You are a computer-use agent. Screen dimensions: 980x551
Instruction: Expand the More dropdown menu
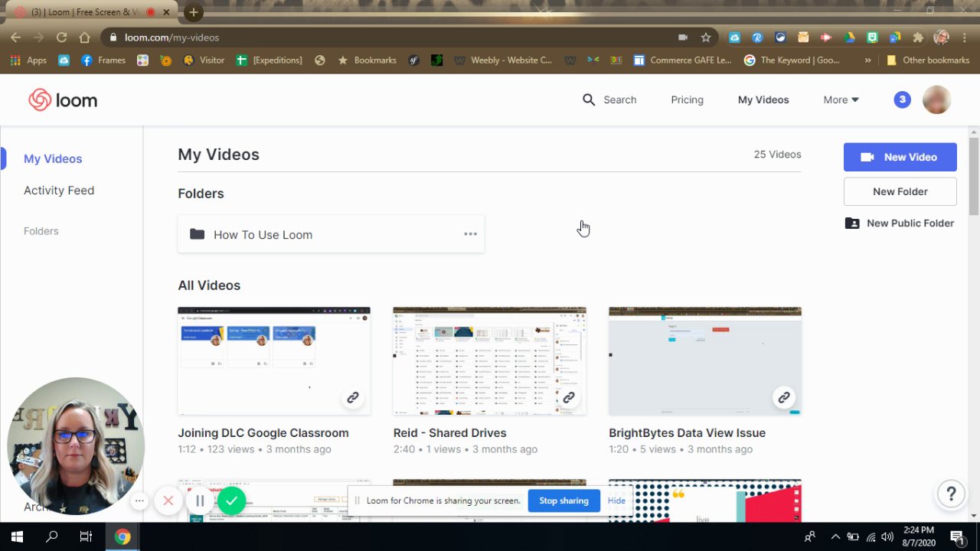click(x=841, y=99)
